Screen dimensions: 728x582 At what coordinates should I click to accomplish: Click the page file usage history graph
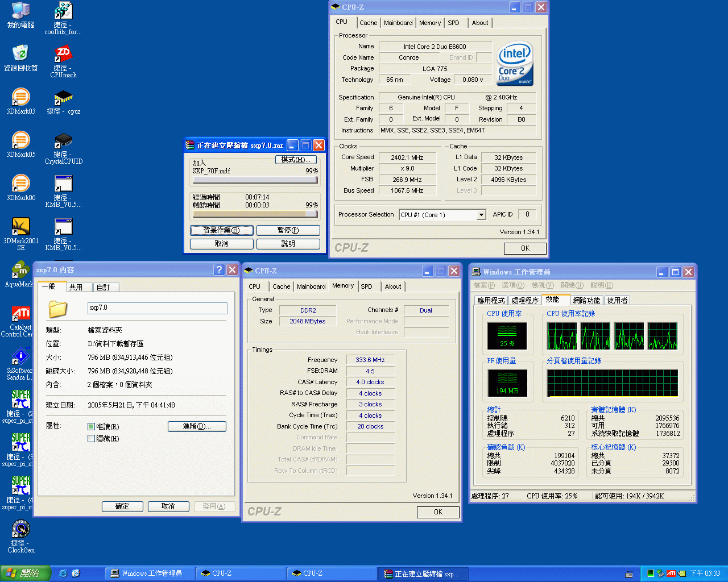[613, 383]
